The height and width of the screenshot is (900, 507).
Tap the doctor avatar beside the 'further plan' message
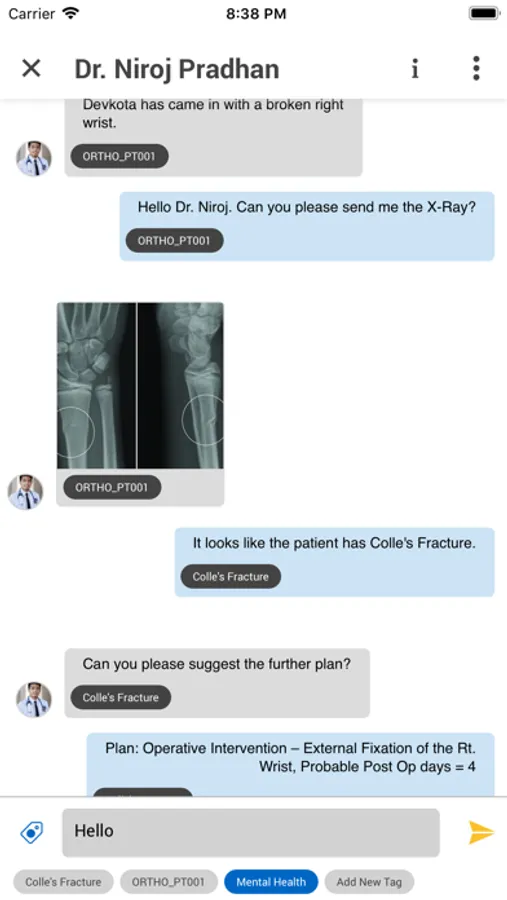(34, 700)
